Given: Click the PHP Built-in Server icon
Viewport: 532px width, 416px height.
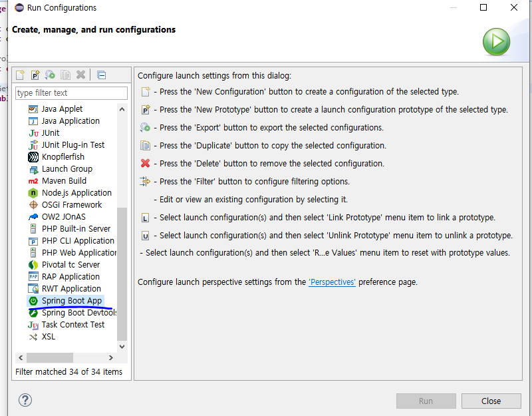Looking at the screenshot, I should 33,229.
